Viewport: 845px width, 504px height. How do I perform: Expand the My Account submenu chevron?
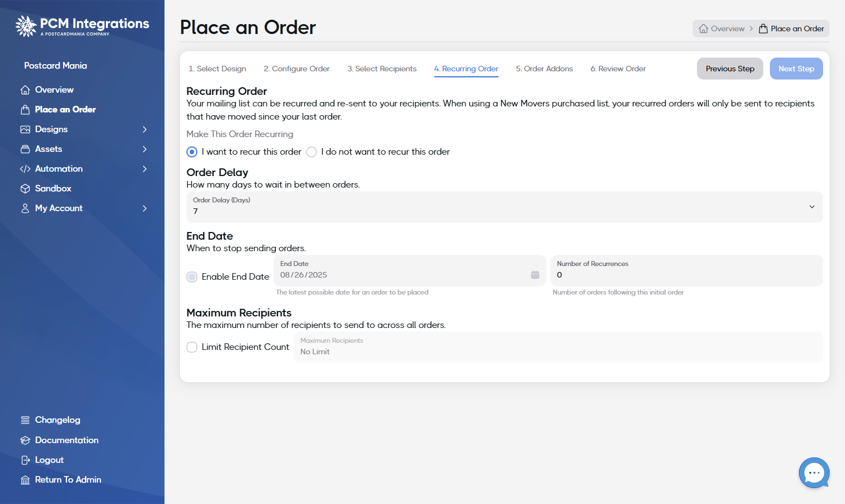145,208
